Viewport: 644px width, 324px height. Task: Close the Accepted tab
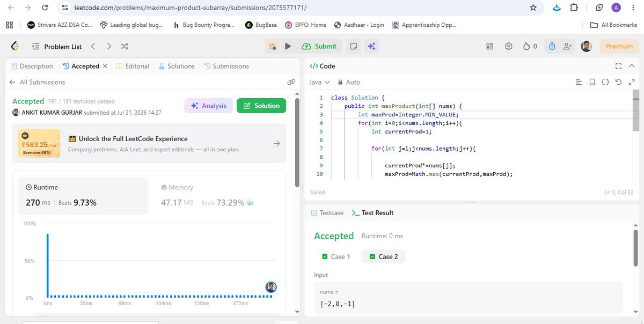(105, 66)
